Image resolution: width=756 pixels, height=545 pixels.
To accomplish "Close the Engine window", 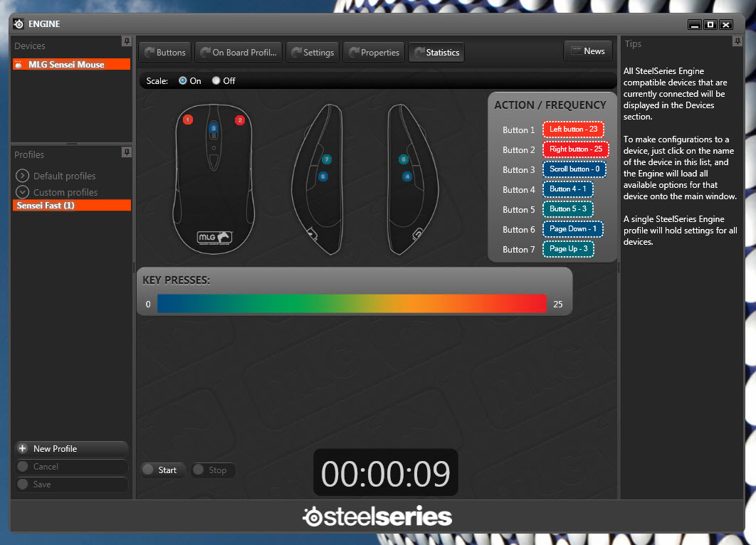I will [726, 24].
